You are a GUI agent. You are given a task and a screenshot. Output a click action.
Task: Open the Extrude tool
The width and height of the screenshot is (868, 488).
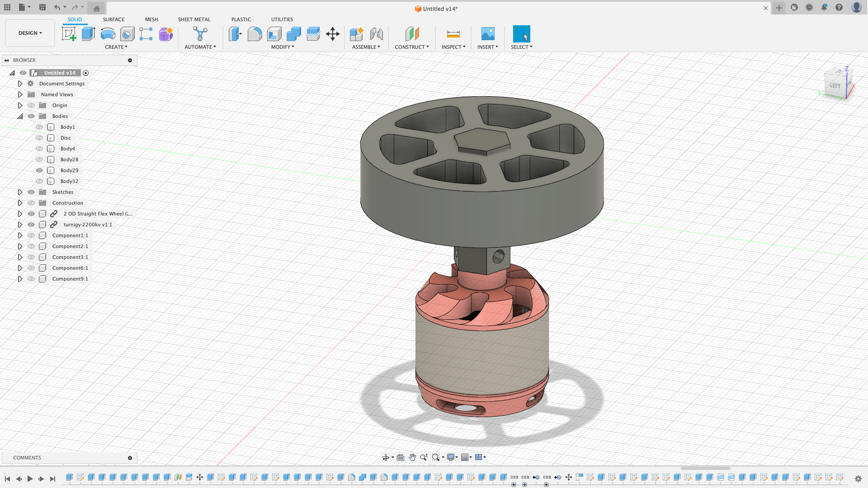[x=88, y=34]
